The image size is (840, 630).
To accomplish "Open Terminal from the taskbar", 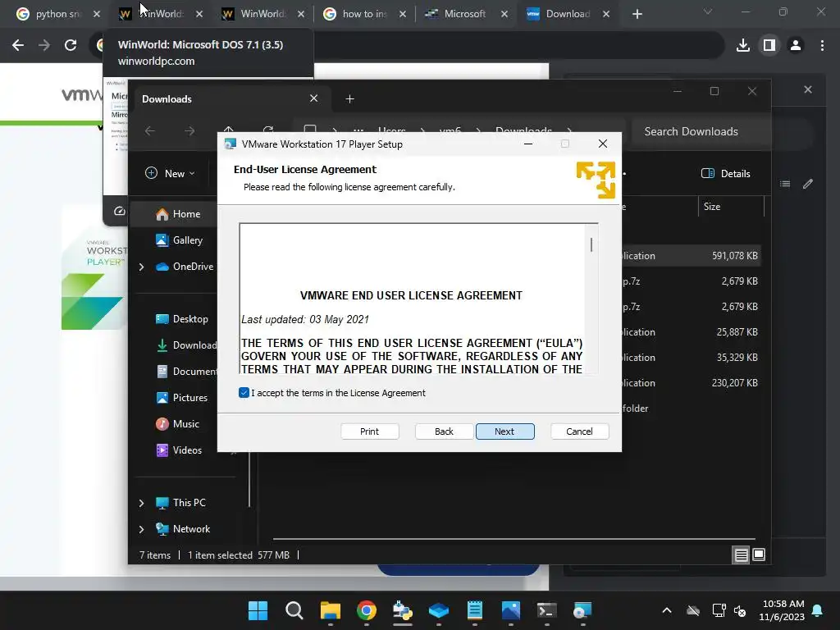I will tap(546, 610).
